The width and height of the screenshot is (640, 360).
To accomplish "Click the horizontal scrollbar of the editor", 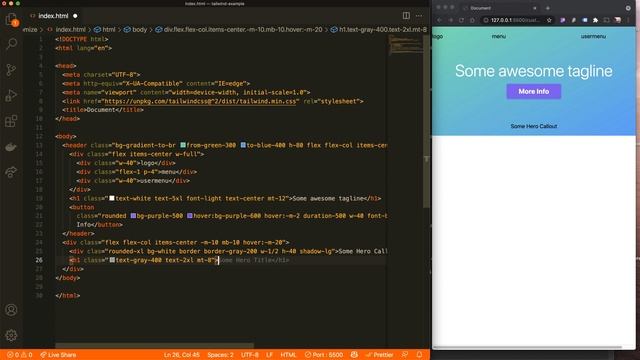I will coord(154,346).
